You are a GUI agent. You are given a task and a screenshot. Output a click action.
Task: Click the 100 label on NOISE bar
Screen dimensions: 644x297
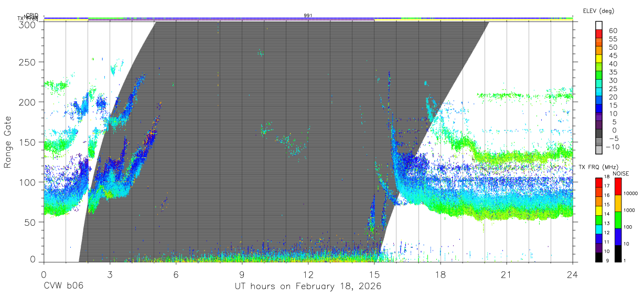pyautogui.click(x=628, y=227)
